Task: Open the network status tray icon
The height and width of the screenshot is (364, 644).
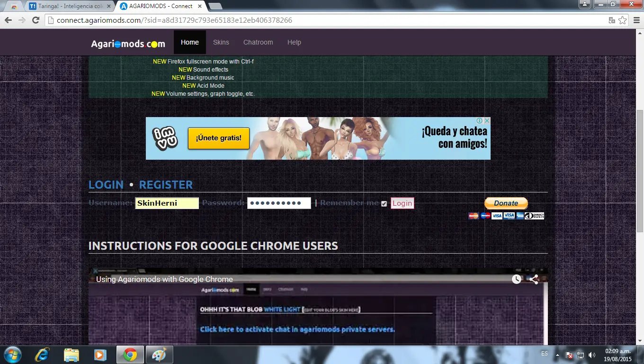Action: click(581, 355)
